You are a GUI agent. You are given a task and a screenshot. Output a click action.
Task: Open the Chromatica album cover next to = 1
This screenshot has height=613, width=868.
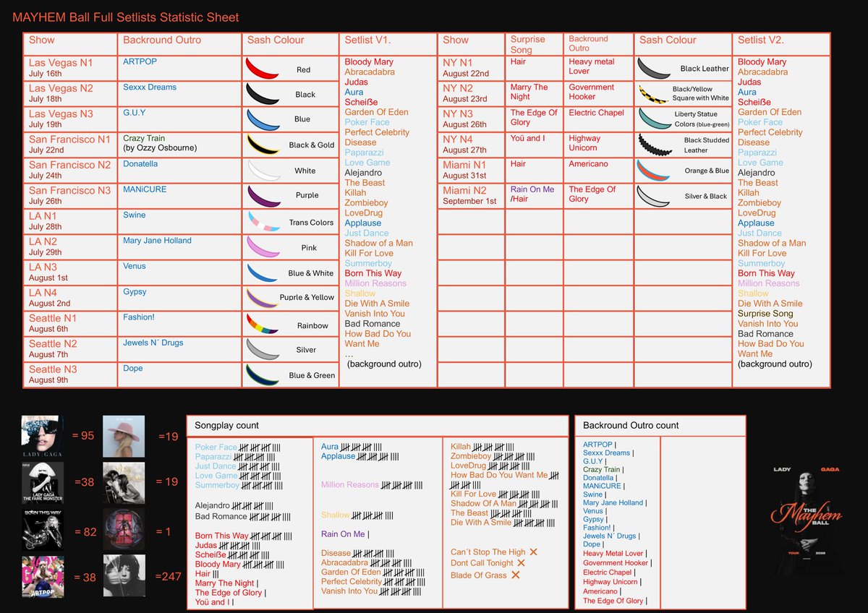124,529
